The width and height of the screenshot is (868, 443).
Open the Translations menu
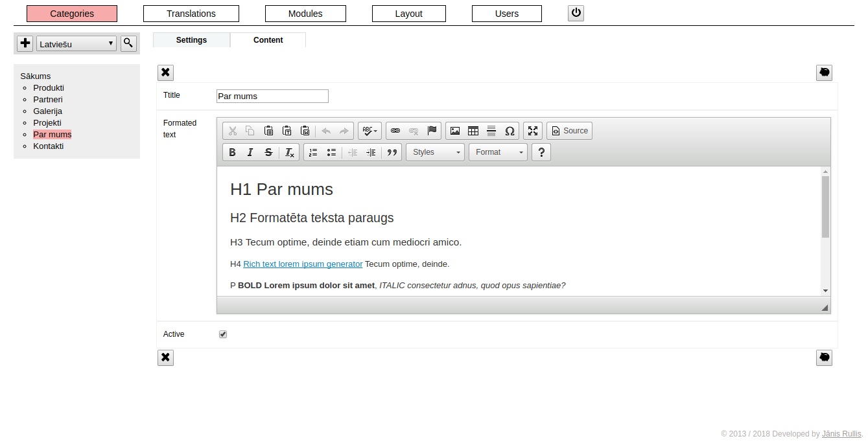tap(191, 14)
